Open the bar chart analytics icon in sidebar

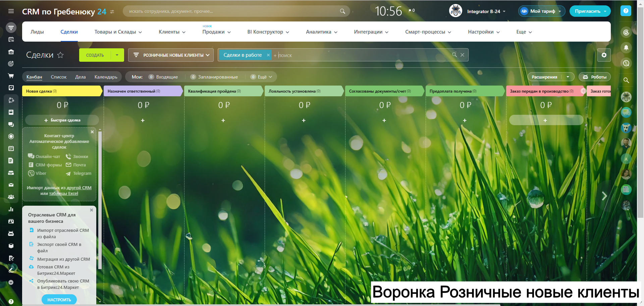coord(11,209)
